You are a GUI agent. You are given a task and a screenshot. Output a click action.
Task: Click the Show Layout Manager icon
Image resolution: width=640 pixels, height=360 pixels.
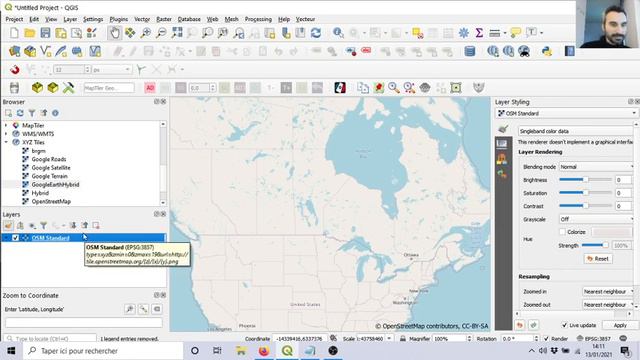pyautogui.click(x=76, y=33)
